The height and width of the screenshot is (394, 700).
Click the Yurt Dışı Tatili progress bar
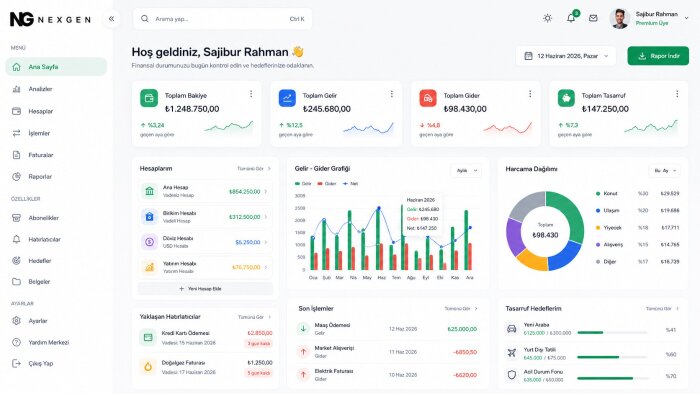point(612,357)
